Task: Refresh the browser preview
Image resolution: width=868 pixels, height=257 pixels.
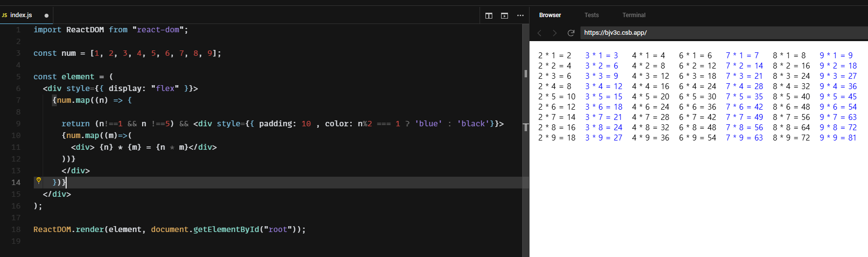Action: point(571,33)
